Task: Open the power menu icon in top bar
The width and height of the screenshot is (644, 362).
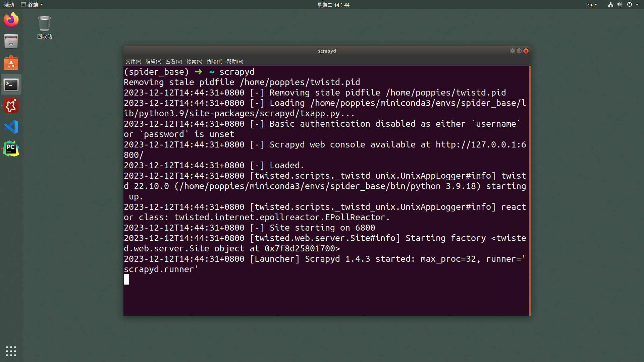Action: (x=630, y=5)
